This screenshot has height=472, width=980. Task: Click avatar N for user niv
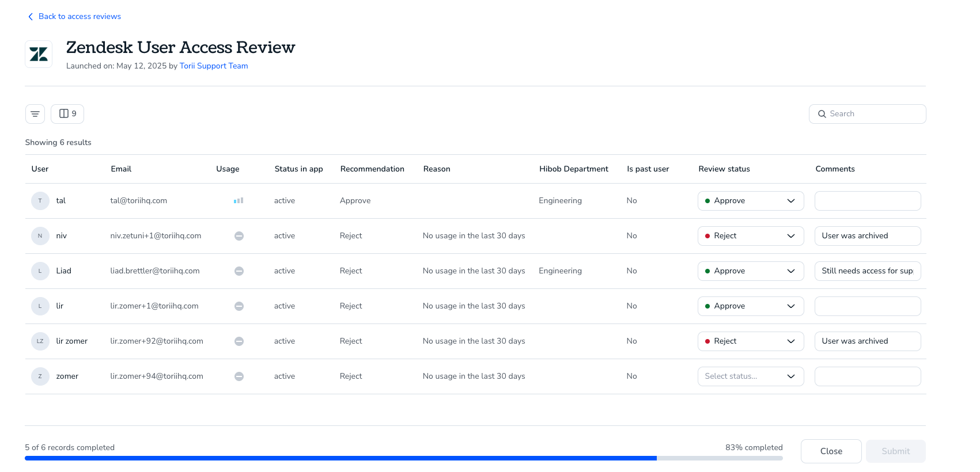[x=40, y=236]
